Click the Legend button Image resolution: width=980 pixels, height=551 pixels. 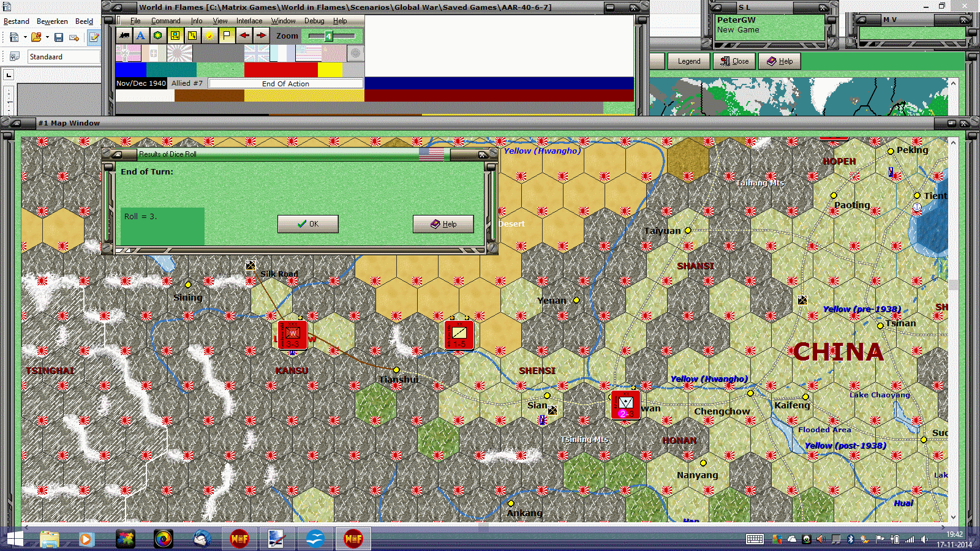(x=689, y=61)
